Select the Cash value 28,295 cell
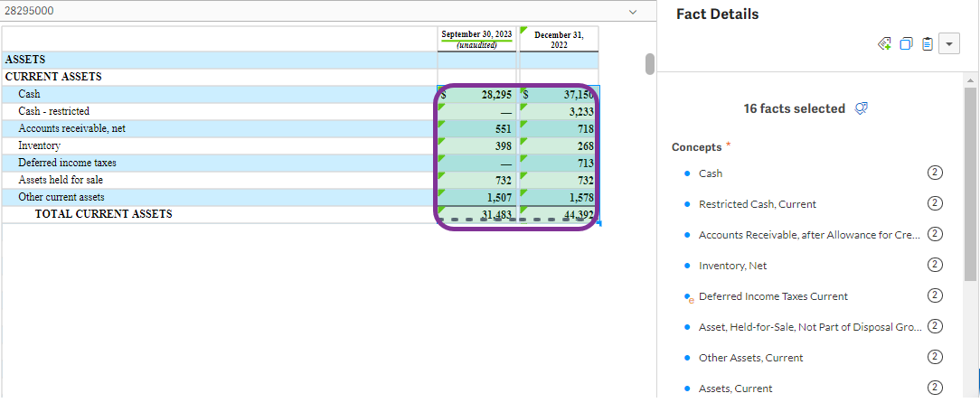 click(477, 94)
